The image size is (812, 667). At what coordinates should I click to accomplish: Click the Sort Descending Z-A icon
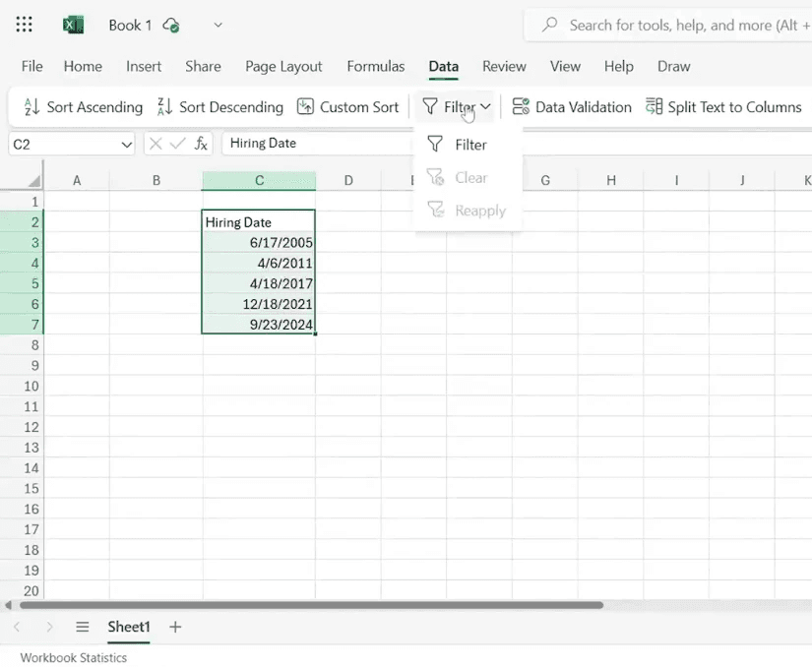(x=164, y=107)
